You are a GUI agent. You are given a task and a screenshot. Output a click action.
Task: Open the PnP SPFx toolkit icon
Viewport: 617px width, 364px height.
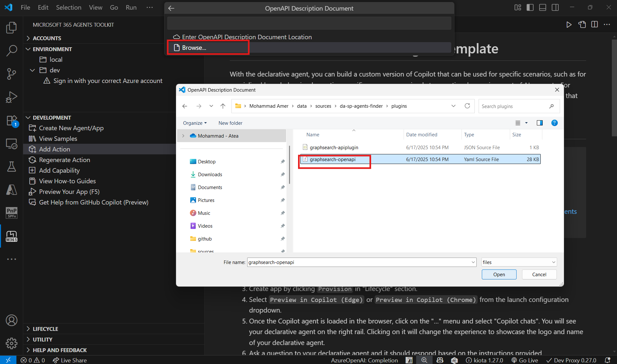tap(12, 213)
